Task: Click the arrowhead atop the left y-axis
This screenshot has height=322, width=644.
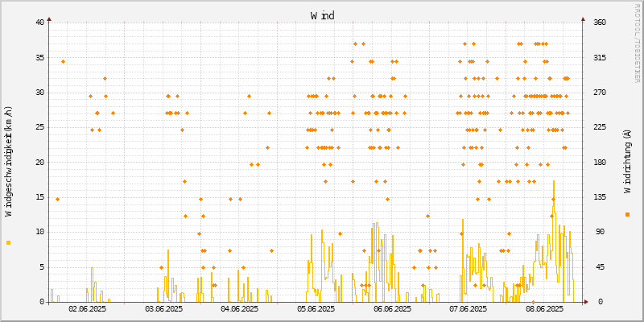Action: [49, 19]
